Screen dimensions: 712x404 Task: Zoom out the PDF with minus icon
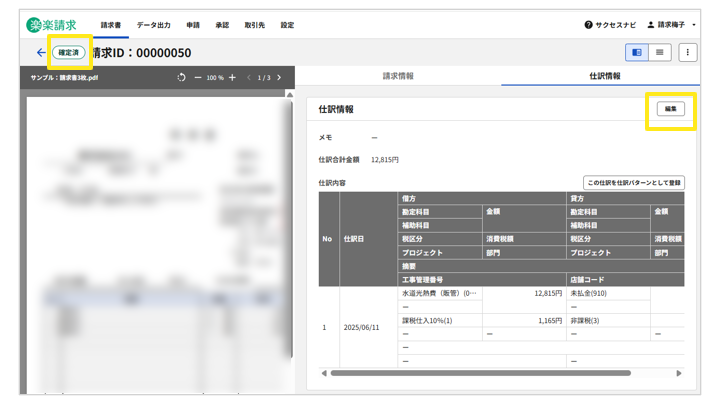tap(198, 78)
